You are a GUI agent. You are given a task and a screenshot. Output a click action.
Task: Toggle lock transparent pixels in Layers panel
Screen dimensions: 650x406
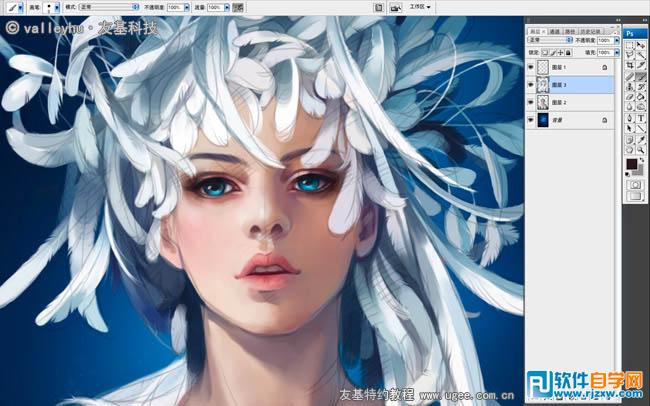click(x=545, y=53)
